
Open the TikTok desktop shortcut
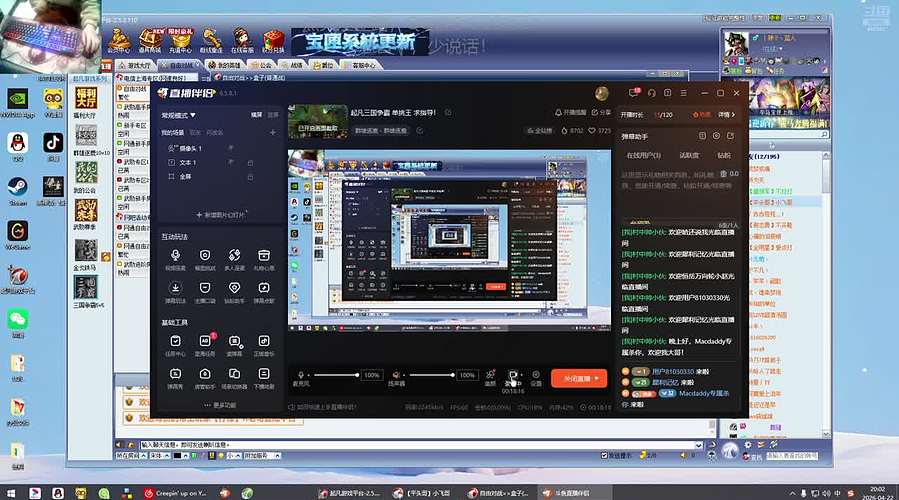(x=52, y=144)
